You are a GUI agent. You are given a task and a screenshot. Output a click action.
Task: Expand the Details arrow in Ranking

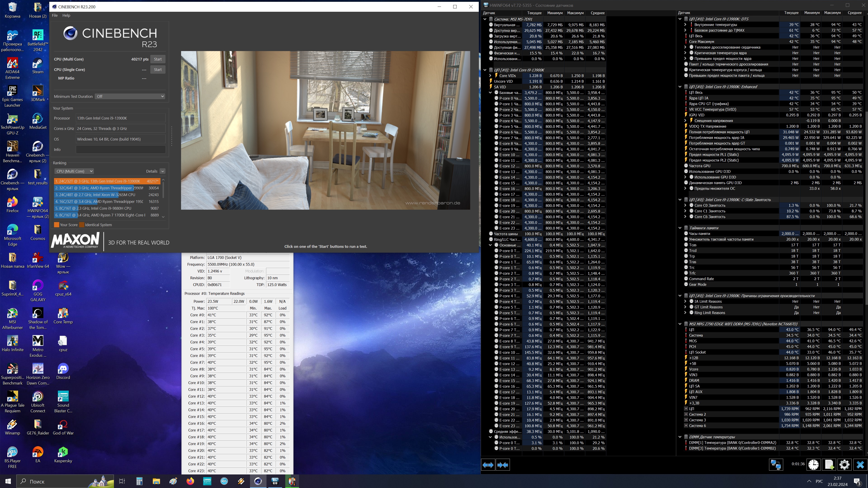[x=163, y=171]
